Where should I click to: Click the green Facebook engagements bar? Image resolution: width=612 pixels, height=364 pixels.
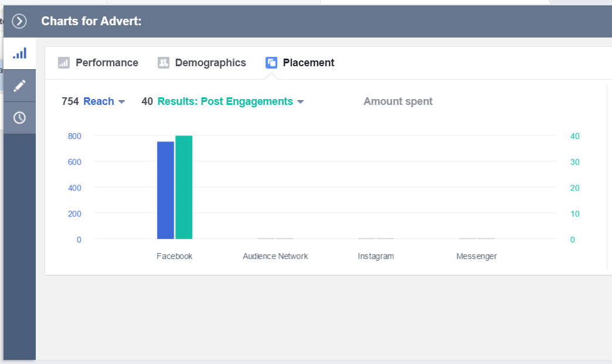point(184,187)
